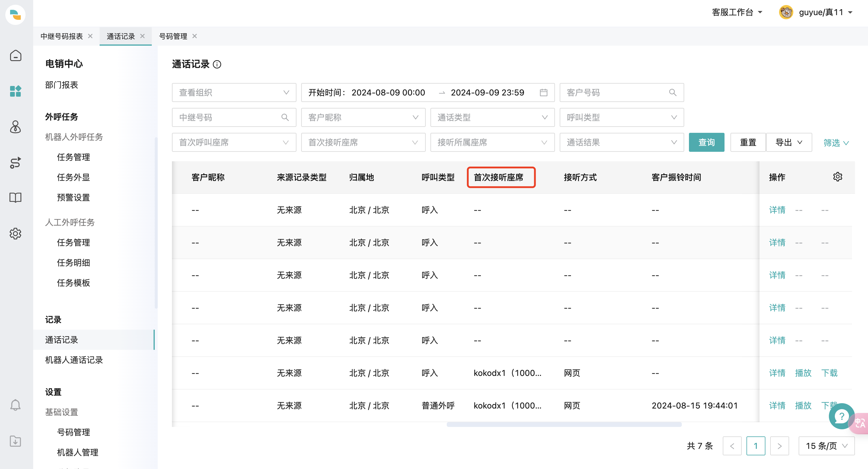The image size is (868, 469).
Task: Click the search icon in 客户号码 field
Action: click(x=673, y=93)
